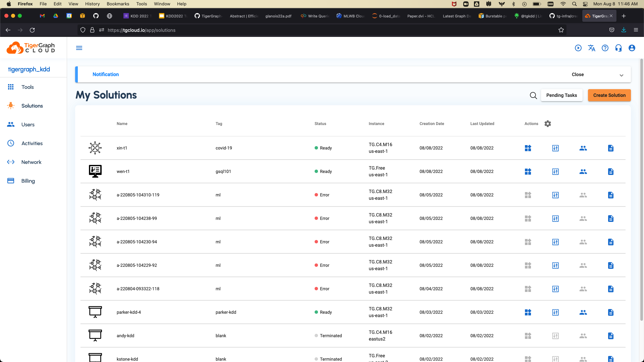
Task: Open Activities in the sidebar
Action: click(32, 143)
